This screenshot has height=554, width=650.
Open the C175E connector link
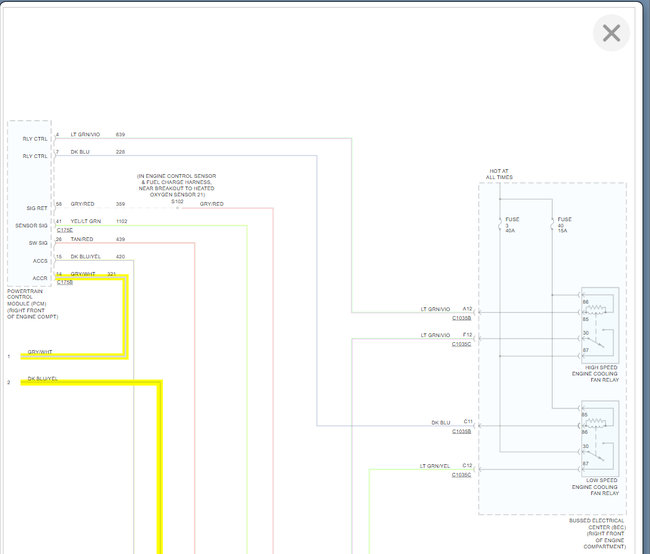pos(64,230)
